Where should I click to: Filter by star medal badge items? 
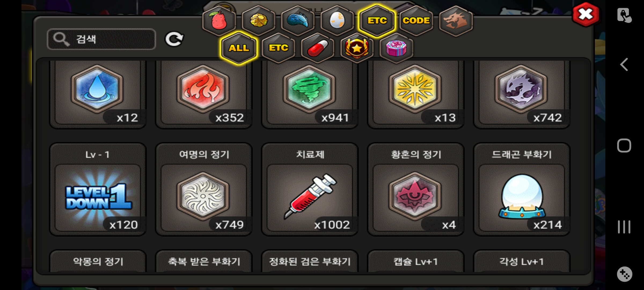357,48
